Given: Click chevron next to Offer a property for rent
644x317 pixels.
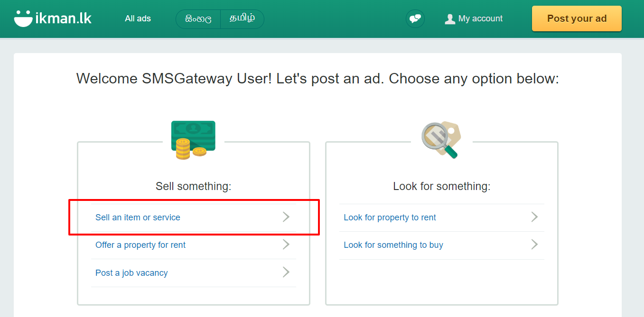Looking at the screenshot, I should pyautogui.click(x=286, y=245).
